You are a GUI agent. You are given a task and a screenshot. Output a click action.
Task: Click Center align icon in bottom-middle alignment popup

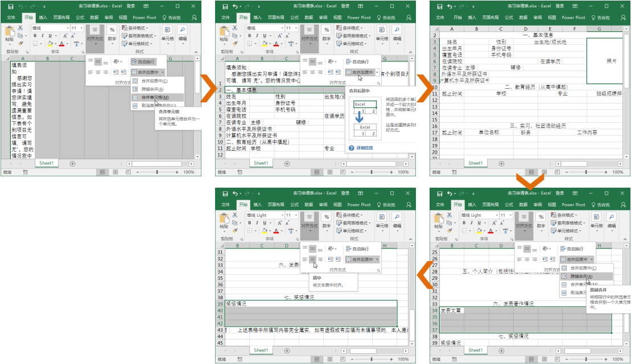coord(313,259)
